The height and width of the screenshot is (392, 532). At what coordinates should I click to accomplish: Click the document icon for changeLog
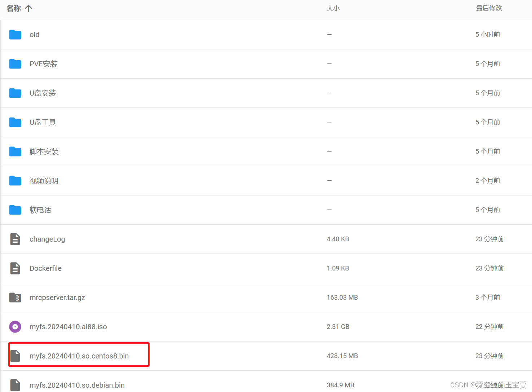click(15, 239)
